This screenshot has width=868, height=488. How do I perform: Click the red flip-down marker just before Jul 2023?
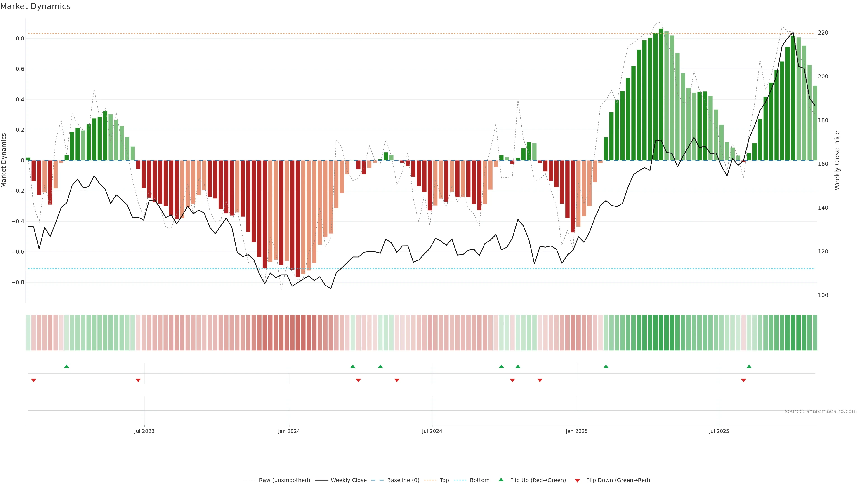[138, 380]
